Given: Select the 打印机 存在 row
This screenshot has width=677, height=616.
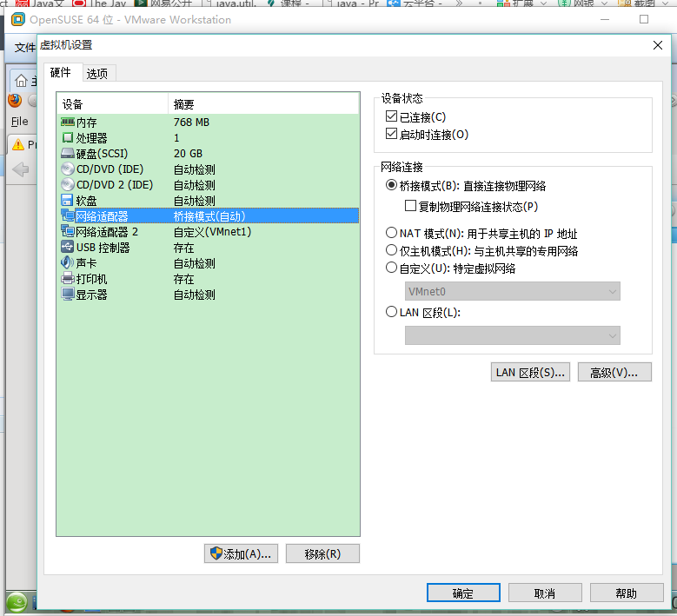Looking at the screenshot, I should click(208, 279).
